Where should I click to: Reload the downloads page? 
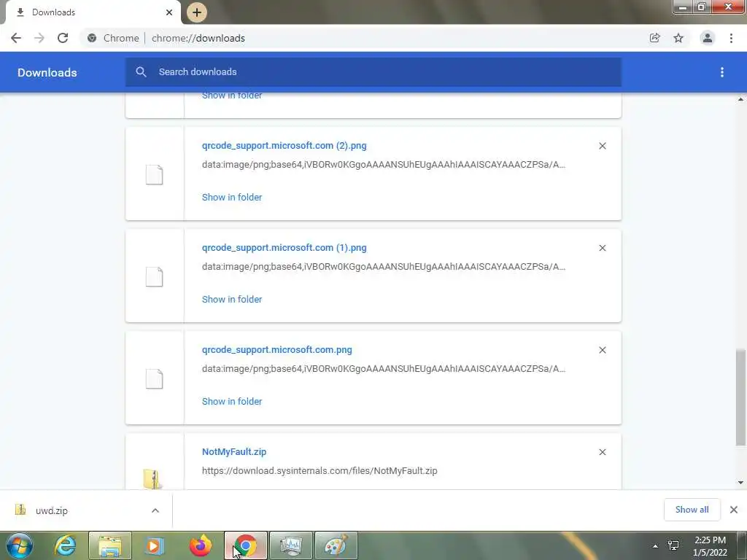63,38
